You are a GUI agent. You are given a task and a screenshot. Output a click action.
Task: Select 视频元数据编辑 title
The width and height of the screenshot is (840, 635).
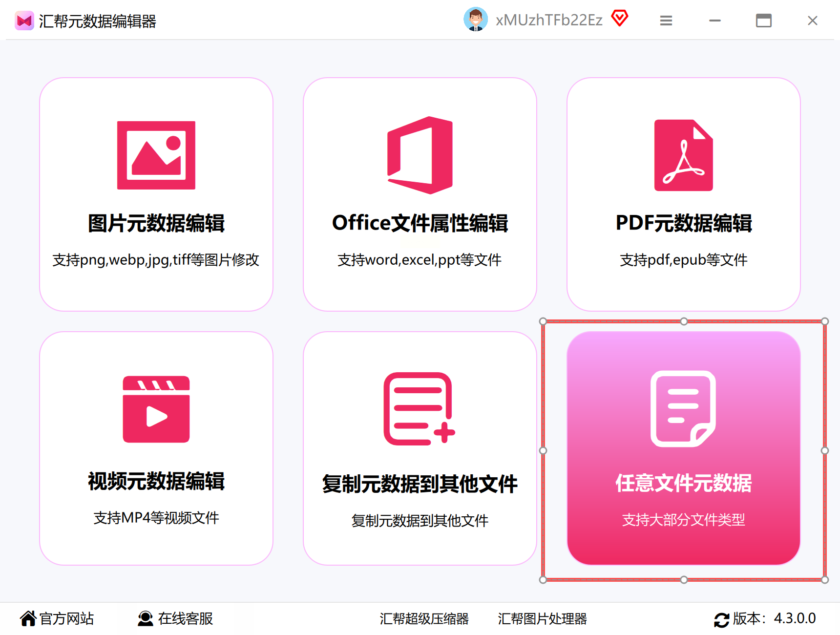(156, 481)
